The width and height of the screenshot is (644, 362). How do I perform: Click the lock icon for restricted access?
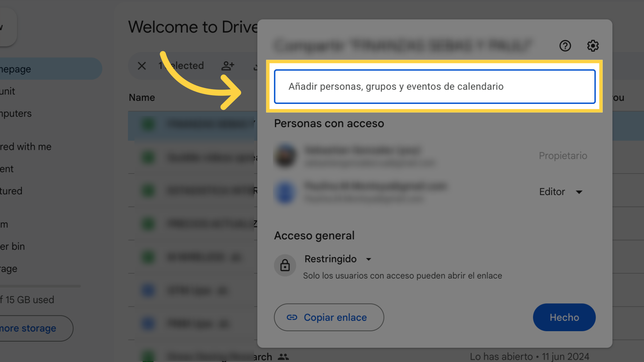pyautogui.click(x=284, y=264)
